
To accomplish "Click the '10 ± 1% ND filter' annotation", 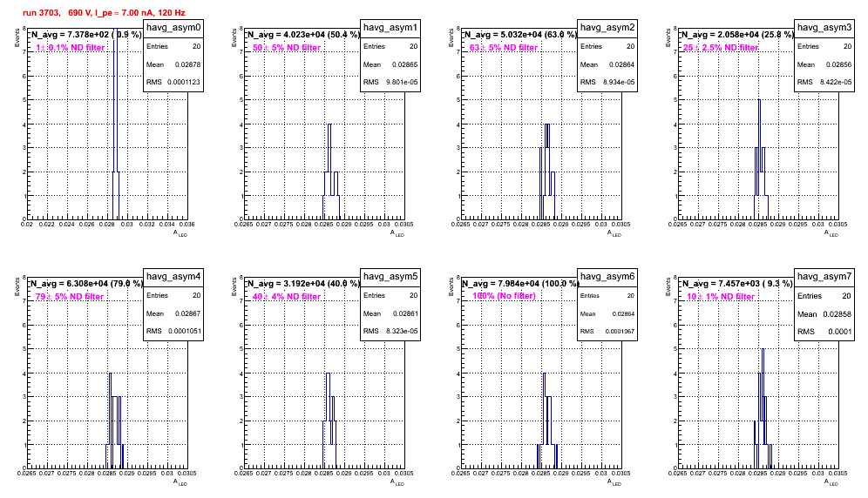I will (721, 297).
